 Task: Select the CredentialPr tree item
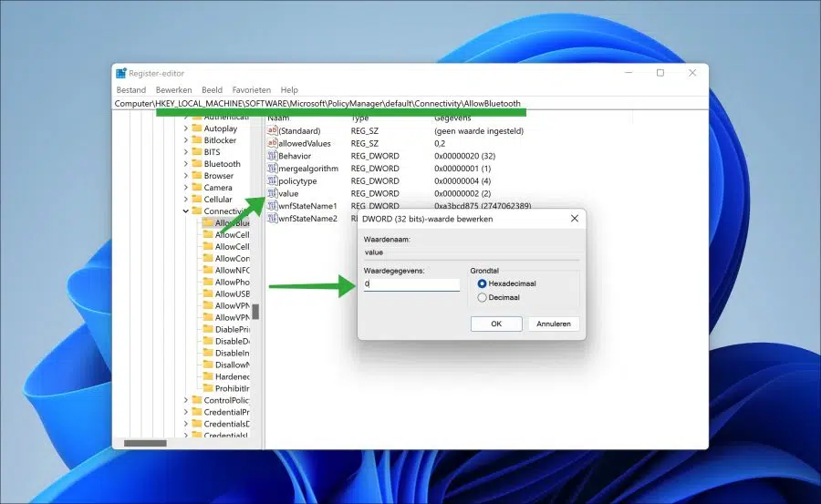tap(226, 412)
